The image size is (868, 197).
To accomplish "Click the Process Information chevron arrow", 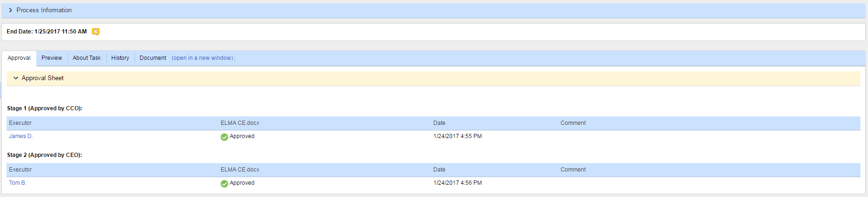I will [10, 10].
